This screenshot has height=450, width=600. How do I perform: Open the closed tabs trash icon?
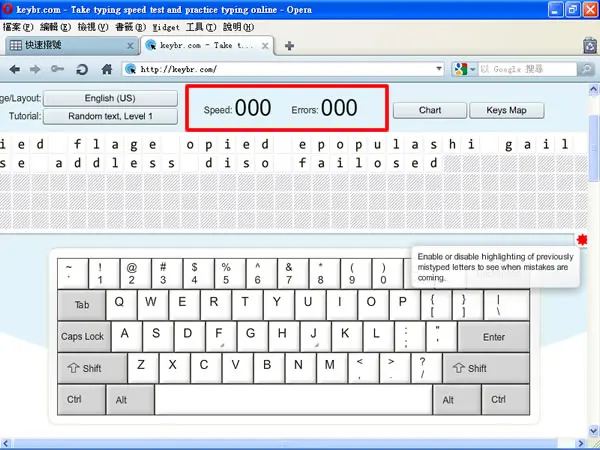pos(590,46)
